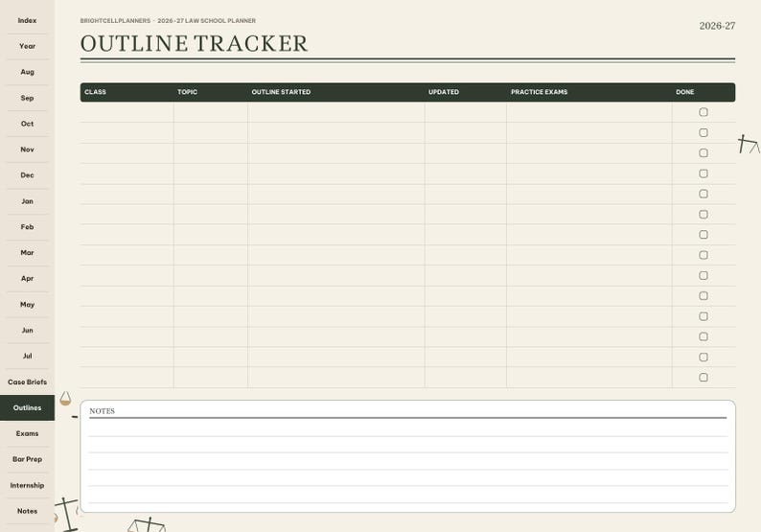Switch to the Nov month tab

click(27, 150)
